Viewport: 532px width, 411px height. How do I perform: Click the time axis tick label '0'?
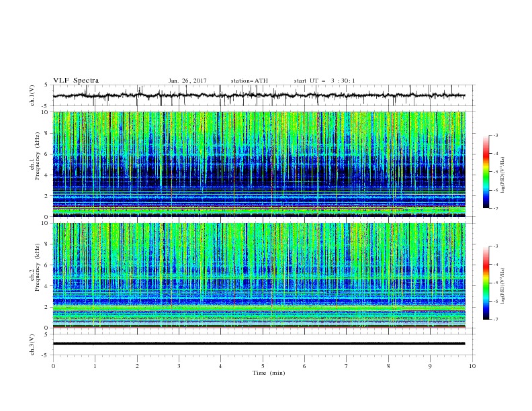[53, 366]
